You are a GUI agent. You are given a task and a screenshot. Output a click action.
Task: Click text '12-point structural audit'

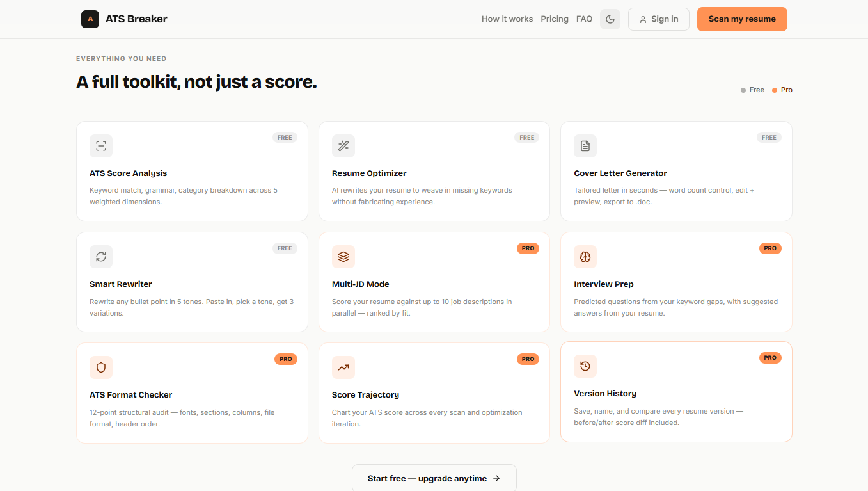130,412
